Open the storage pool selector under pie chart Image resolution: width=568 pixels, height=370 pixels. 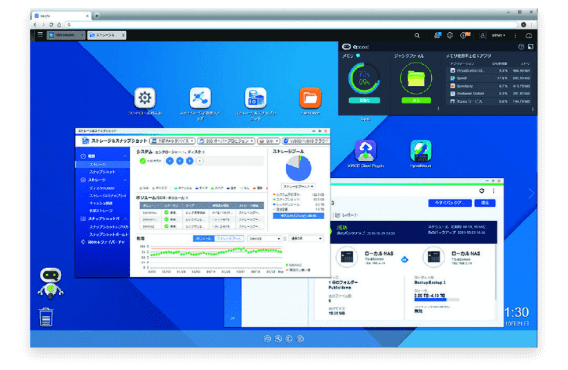click(x=298, y=186)
